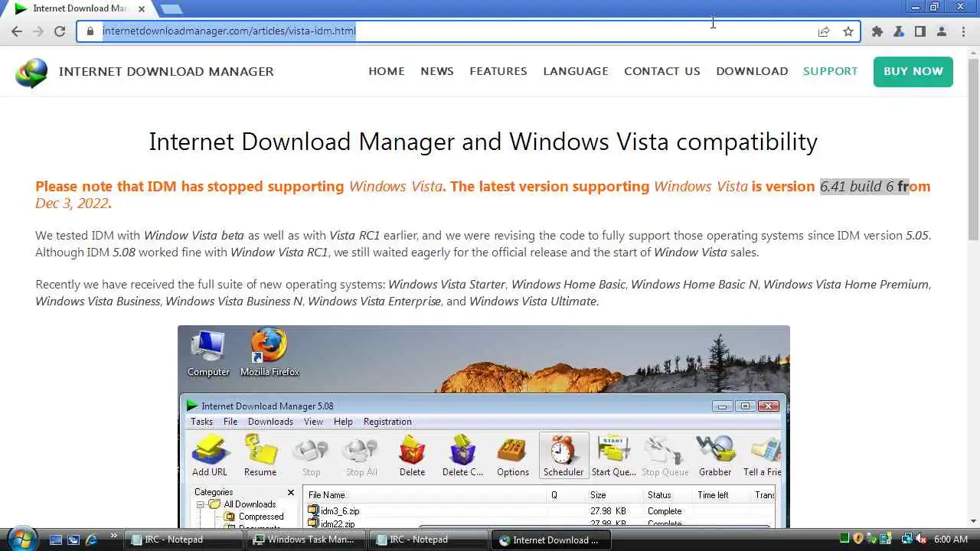The height and width of the screenshot is (551, 980).
Task: Click Add URL icon in the IDM screenshot
Action: [x=210, y=455]
